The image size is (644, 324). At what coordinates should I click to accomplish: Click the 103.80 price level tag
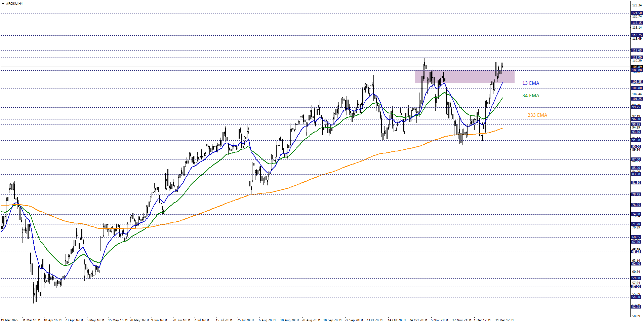point(637,88)
